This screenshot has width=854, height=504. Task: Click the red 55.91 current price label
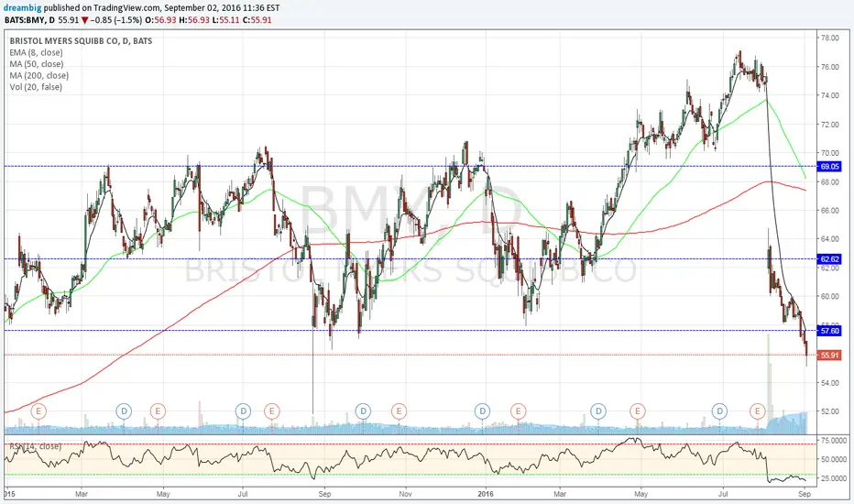[829, 356]
